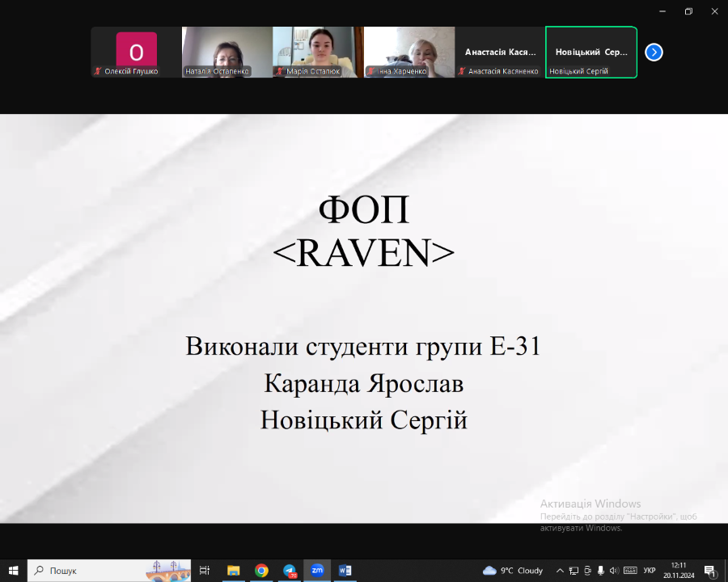This screenshot has height=582, width=728.
Task: Open Windows Start menu
Action: 13,571
